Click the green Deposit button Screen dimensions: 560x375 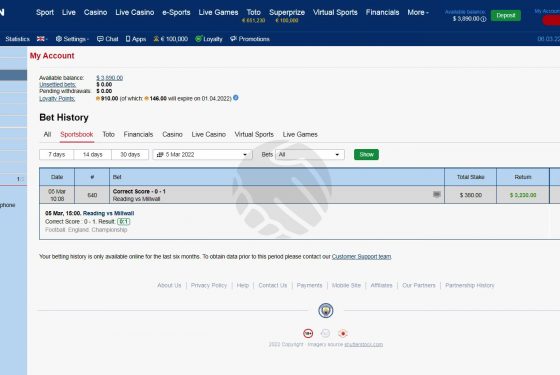[506, 15]
